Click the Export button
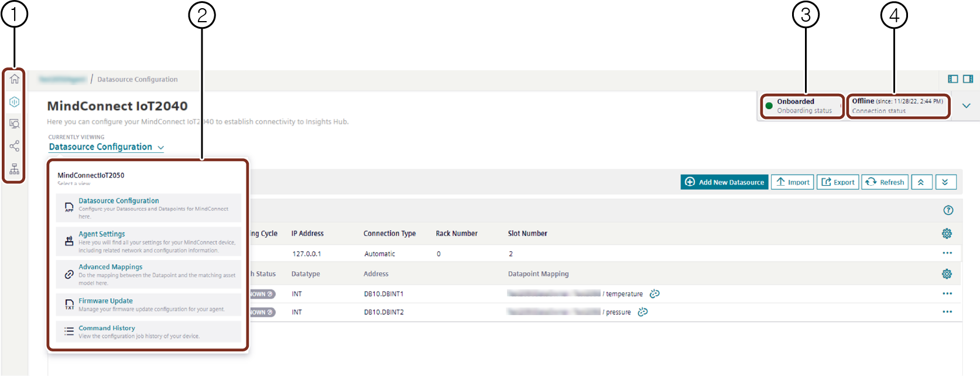This screenshot has width=980, height=376. coord(838,182)
